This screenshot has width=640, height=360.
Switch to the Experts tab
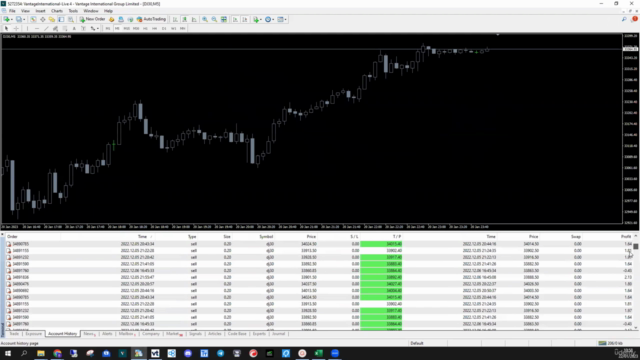[x=259, y=334]
